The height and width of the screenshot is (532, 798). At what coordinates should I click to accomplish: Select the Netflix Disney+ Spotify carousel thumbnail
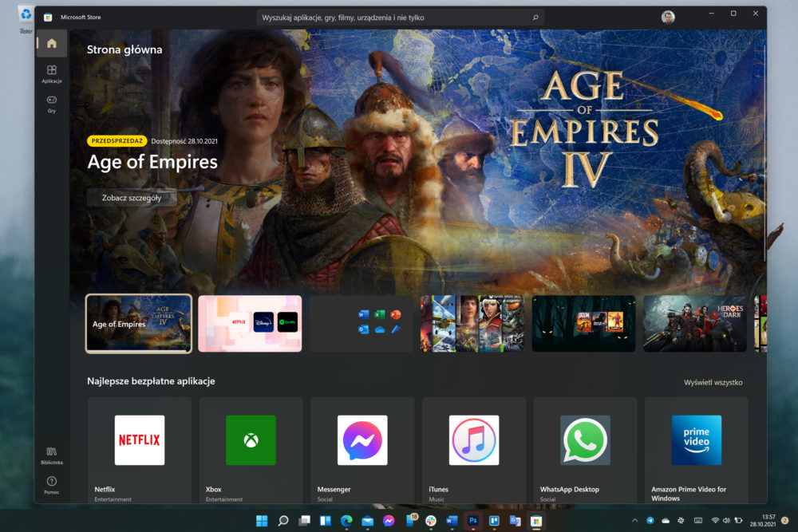(250, 324)
